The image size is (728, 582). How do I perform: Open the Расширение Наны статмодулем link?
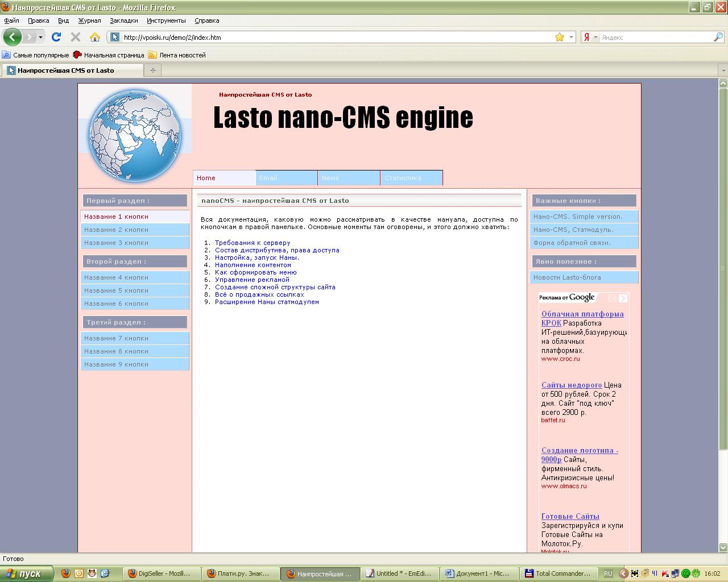point(267,302)
